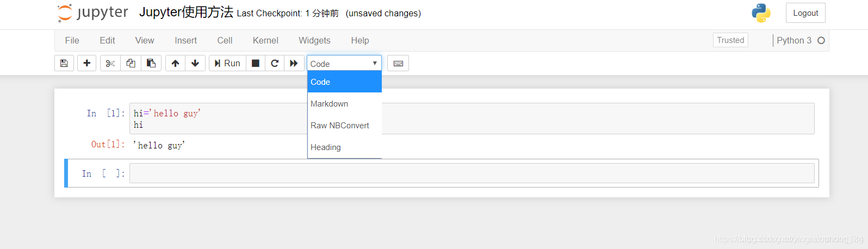Select Raw NBConvert cell type option
Viewport: 868px width, 249px height.
(345, 126)
